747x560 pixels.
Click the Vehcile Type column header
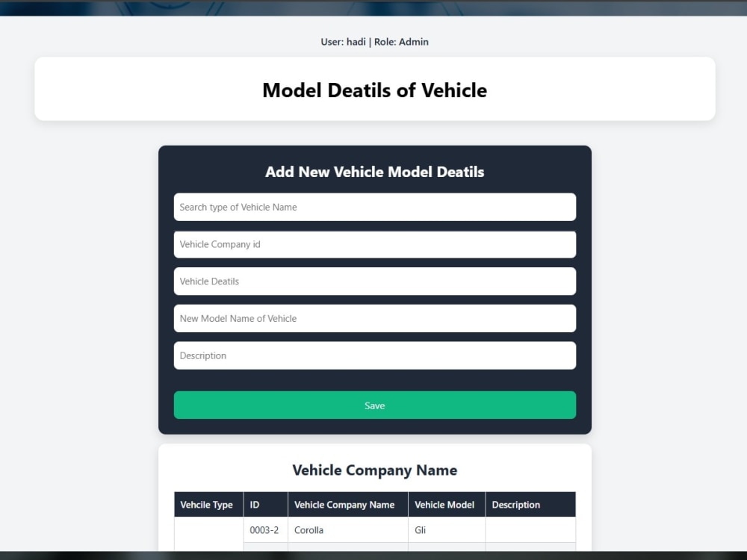pos(208,505)
